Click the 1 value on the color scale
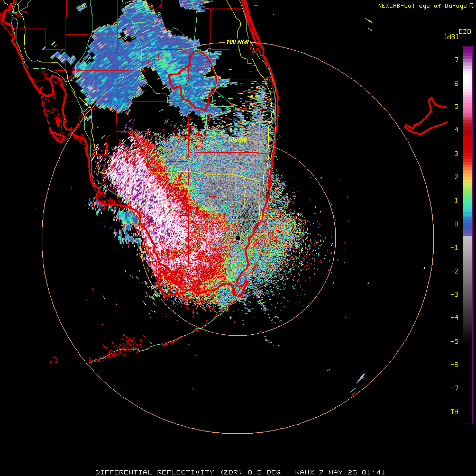 point(456,200)
